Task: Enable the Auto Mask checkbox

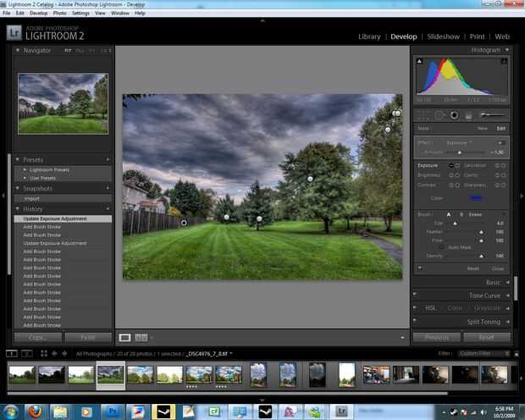Action: pos(442,247)
